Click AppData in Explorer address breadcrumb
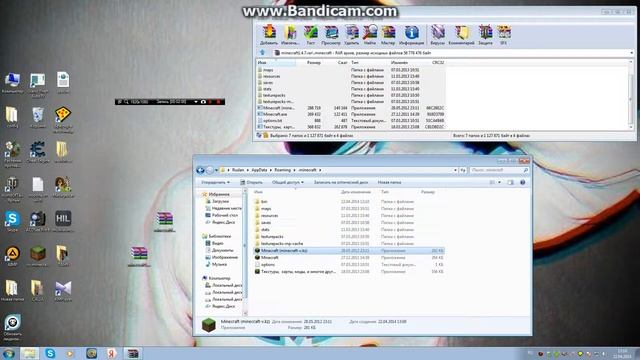Image resolution: width=640 pixels, height=360 pixels. coord(259,170)
